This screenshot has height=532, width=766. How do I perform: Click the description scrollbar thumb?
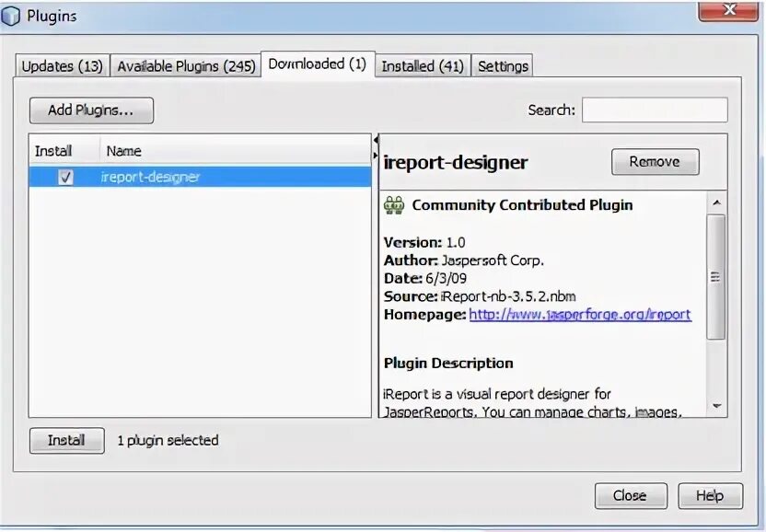pos(715,277)
